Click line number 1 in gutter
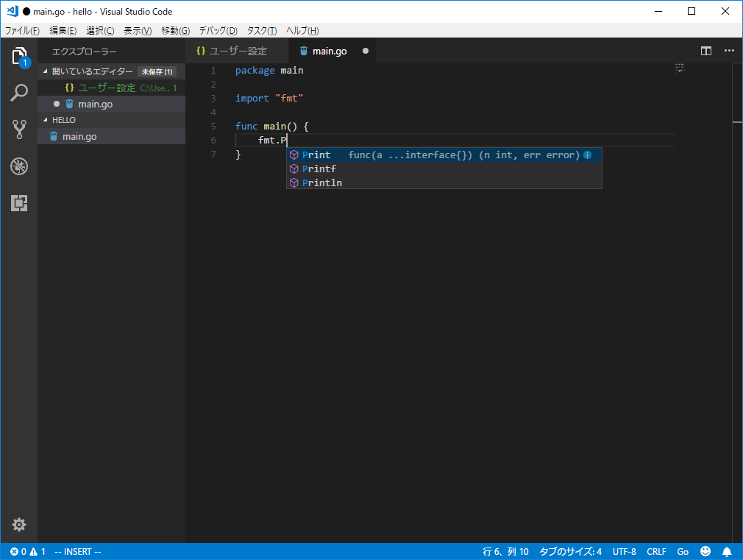The width and height of the screenshot is (743, 560). tap(213, 70)
